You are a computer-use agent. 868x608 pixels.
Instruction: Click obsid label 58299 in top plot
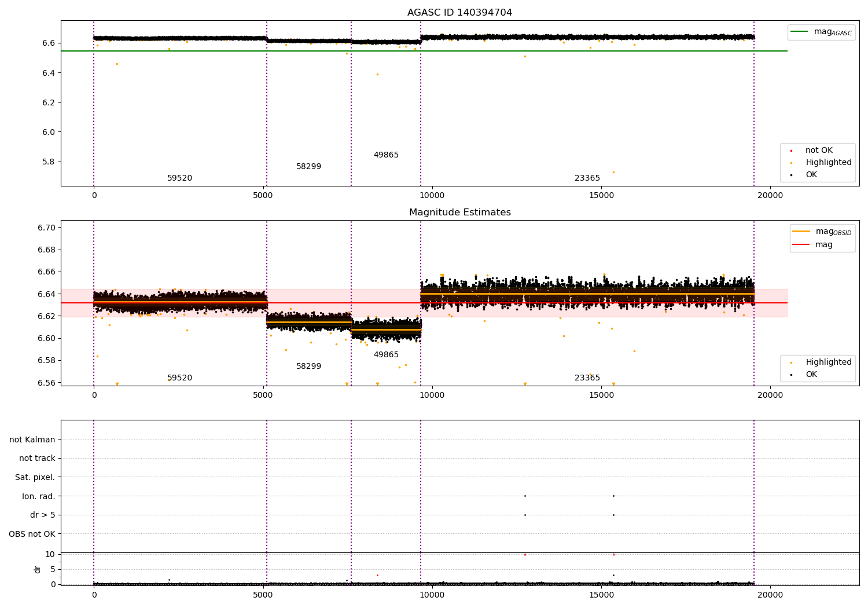308,167
